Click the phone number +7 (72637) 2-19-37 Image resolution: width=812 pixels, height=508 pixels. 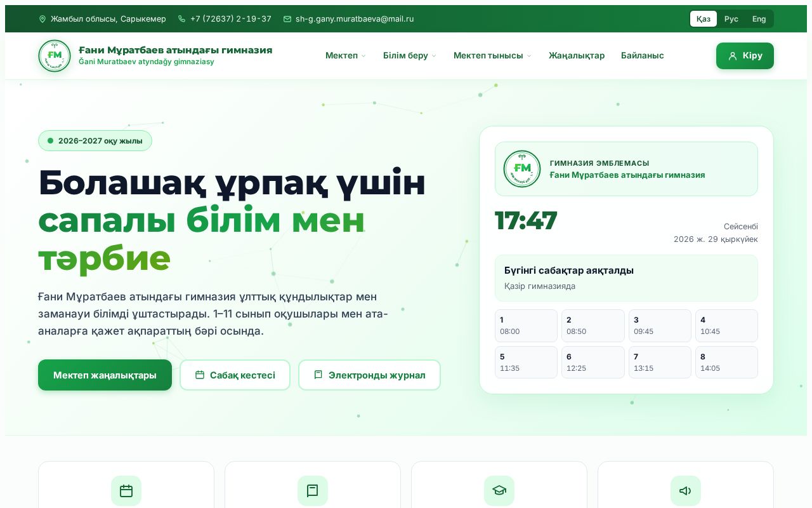231,19
